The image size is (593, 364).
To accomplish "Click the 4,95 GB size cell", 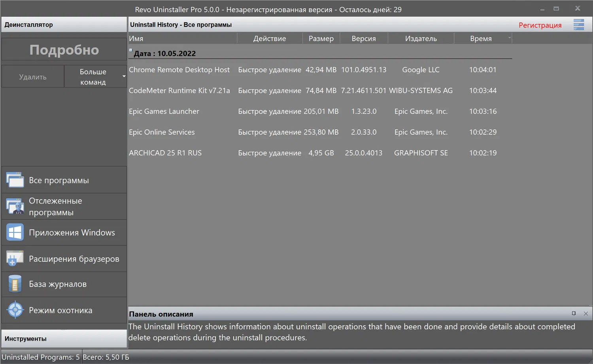I will tap(321, 153).
